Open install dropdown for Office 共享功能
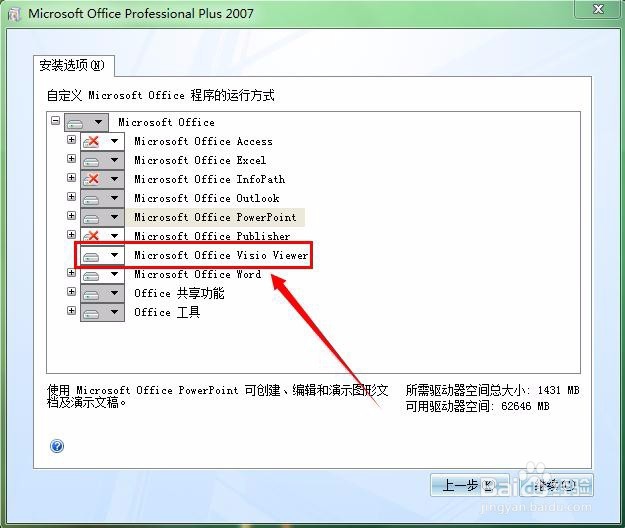The height and width of the screenshot is (528, 625). (114, 293)
